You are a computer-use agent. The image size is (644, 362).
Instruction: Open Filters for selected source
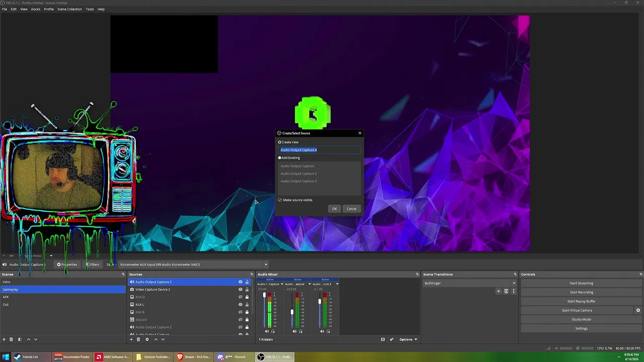tap(92, 264)
